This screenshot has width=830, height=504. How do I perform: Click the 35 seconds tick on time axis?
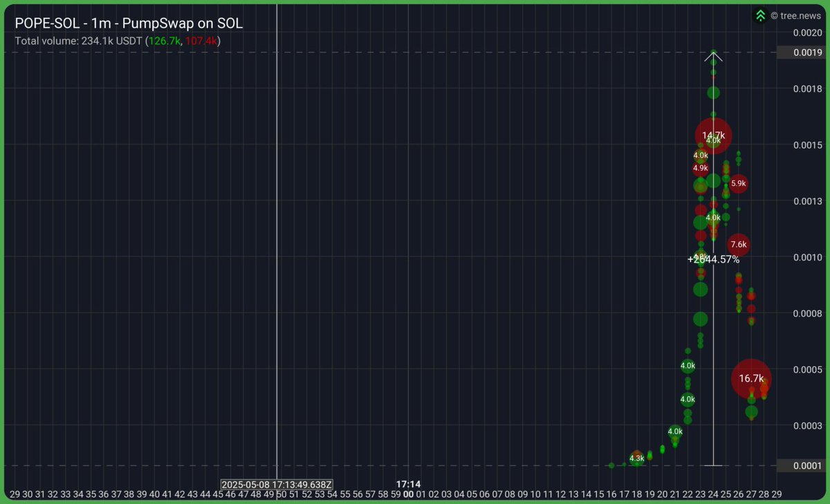pos(91,494)
